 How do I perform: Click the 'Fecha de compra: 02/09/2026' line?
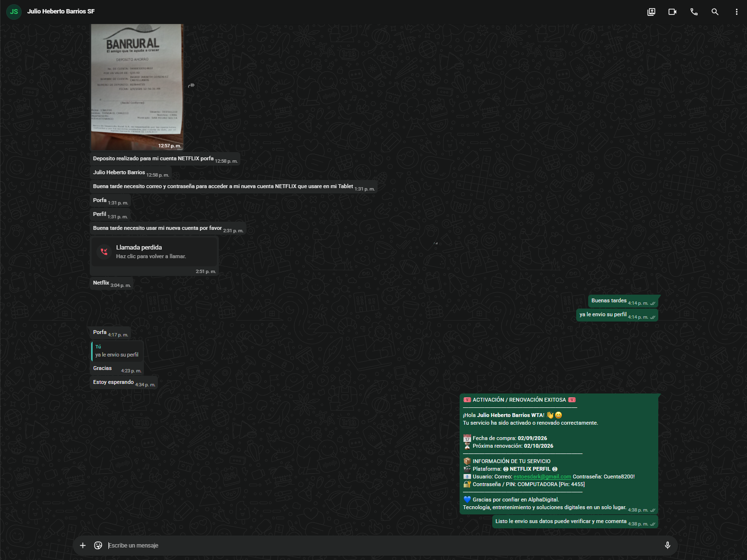pyautogui.click(x=505, y=438)
